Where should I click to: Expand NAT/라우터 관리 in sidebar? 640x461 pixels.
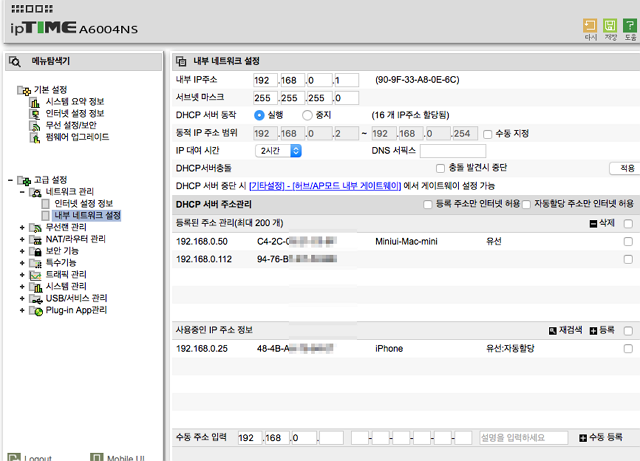pyautogui.click(x=22, y=239)
